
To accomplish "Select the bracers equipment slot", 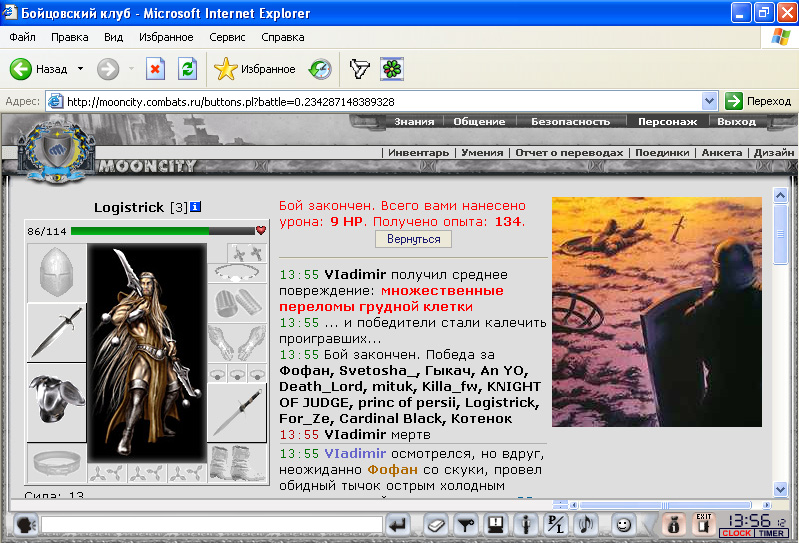I will tap(237, 303).
